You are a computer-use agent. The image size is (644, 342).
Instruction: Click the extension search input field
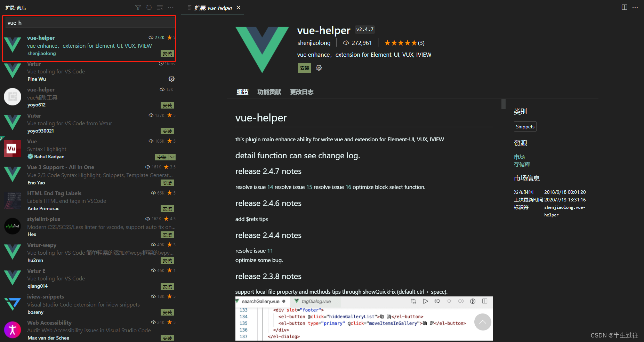pos(90,23)
